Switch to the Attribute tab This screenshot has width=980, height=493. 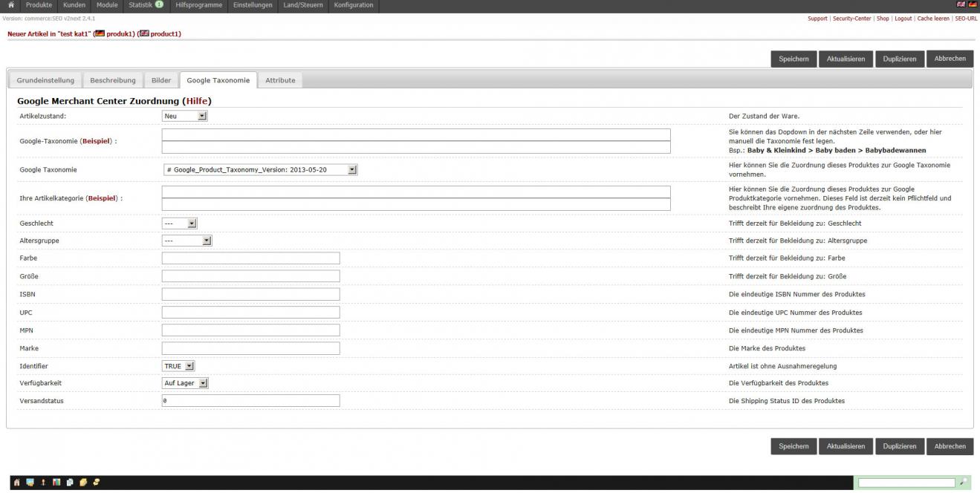pyautogui.click(x=280, y=80)
